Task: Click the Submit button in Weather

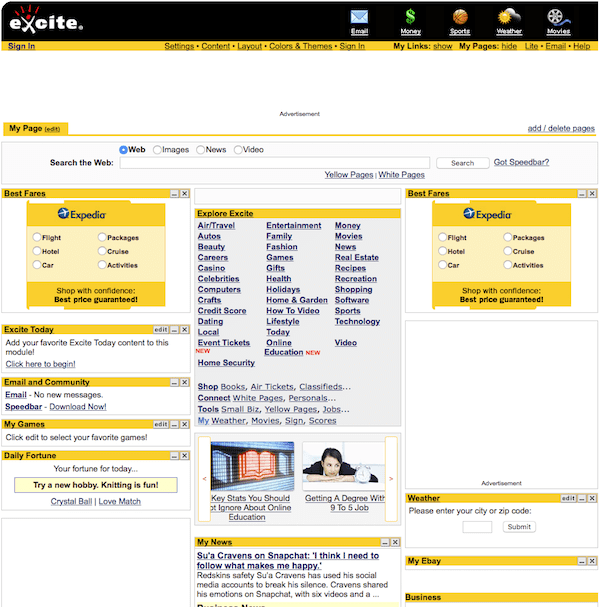Action: point(518,527)
